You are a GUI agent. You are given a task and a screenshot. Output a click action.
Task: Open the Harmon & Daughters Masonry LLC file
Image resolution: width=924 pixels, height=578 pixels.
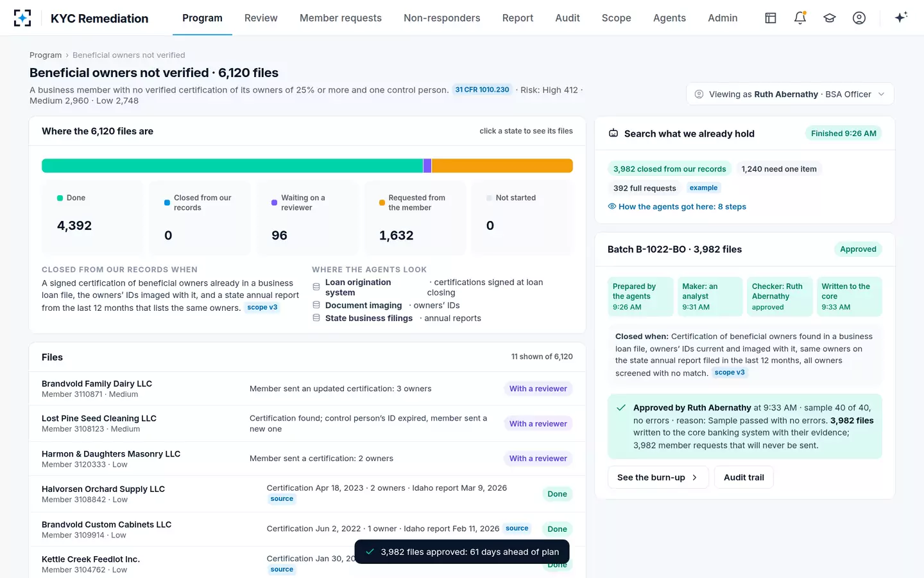[x=307, y=459]
